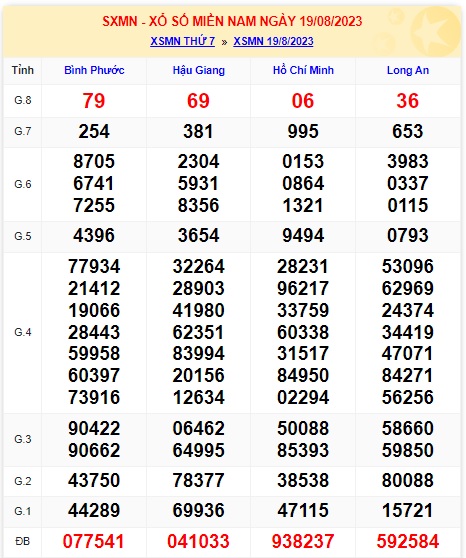Select special prize 592584
This screenshot has height=558, width=466.
pyautogui.click(x=408, y=542)
